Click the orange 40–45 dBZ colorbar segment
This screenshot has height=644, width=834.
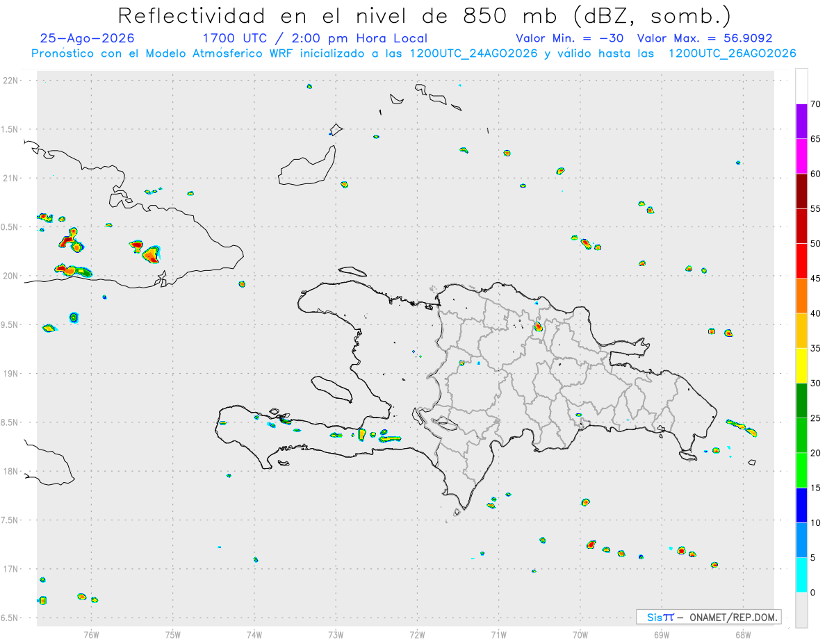(x=801, y=296)
